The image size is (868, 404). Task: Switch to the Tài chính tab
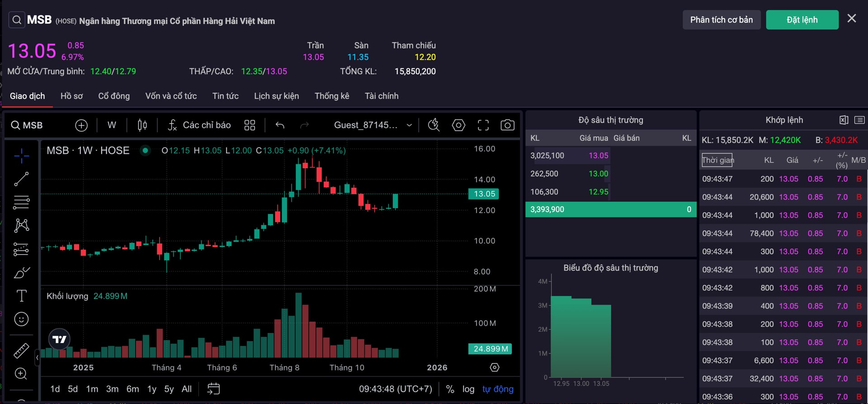click(382, 96)
